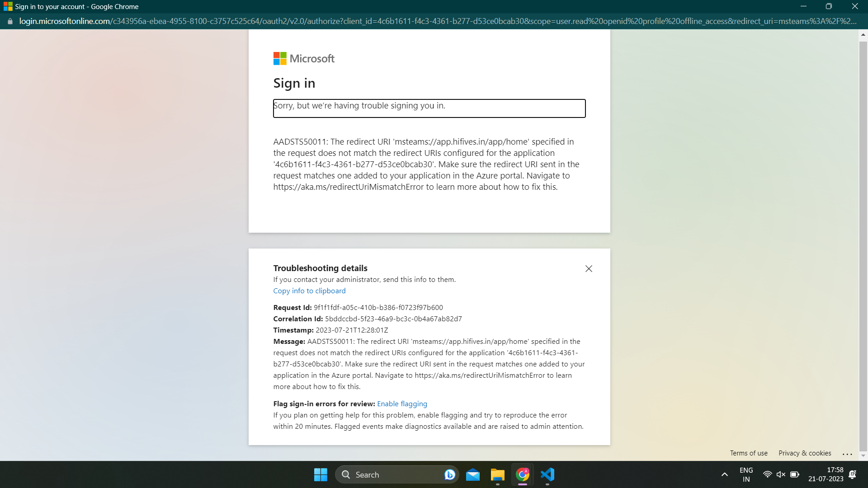Open the people icon in the system tray
The image size is (868, 488).
point(853,474)
